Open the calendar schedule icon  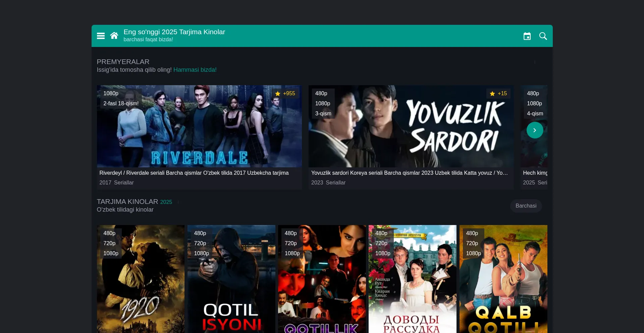click(x=527, y=36)
